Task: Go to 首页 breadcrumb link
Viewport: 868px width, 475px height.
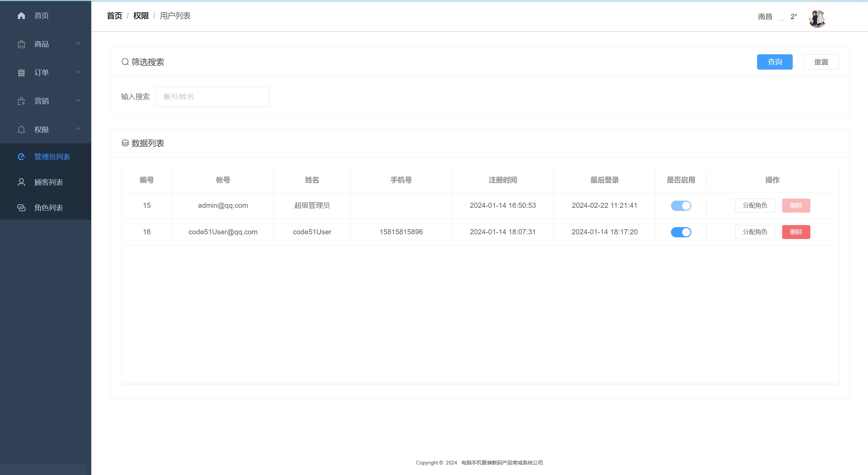Action: click(114, 16)
